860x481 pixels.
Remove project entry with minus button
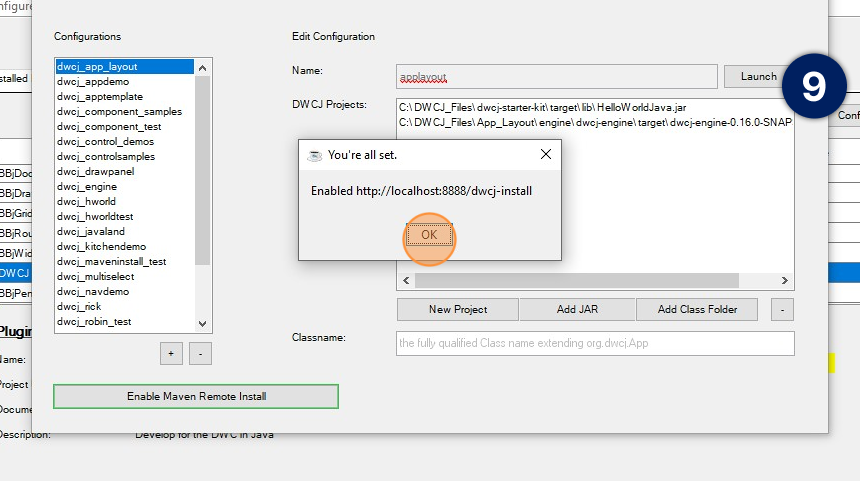[x=782, y=309]
